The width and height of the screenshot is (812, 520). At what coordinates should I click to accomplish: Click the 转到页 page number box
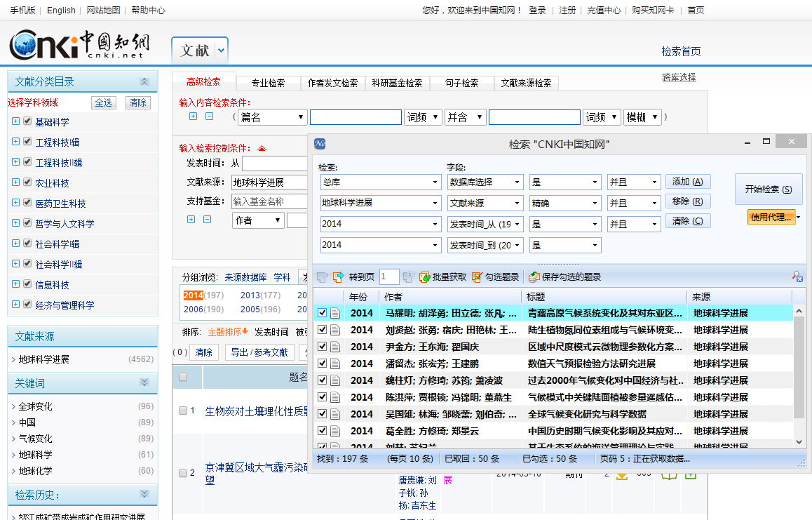tap(389, 277)
